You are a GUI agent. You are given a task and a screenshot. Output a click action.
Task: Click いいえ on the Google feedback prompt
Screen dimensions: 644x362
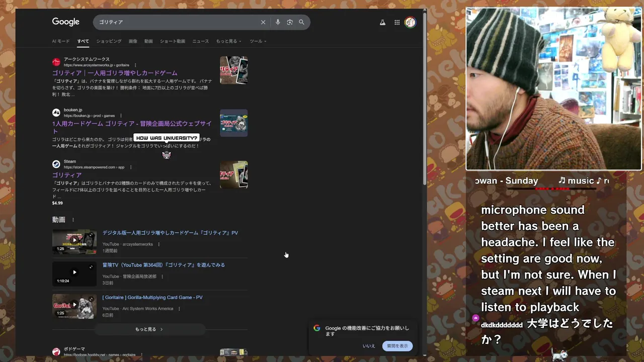(x=369, y=346)
